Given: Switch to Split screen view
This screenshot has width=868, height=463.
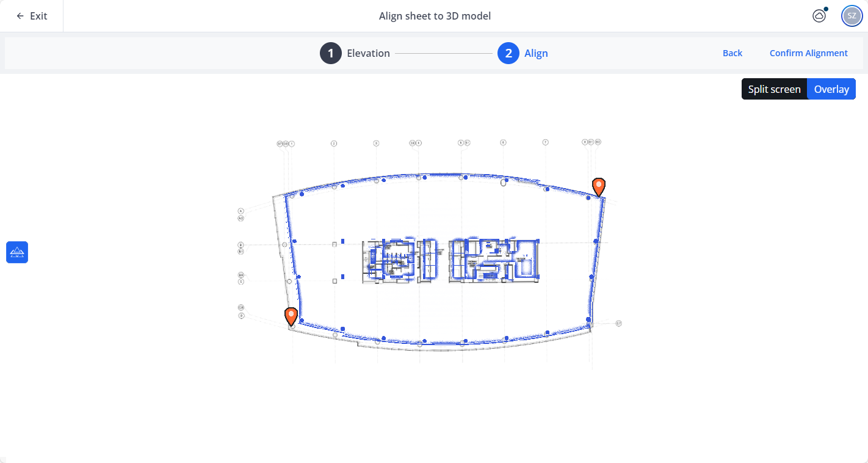Looking at the screenshot, I should (774, 89).
